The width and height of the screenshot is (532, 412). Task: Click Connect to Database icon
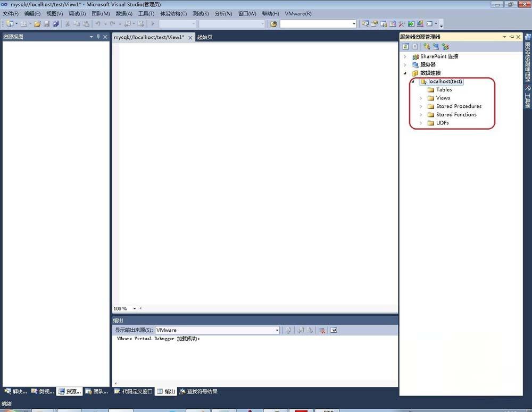pos(427,46)
